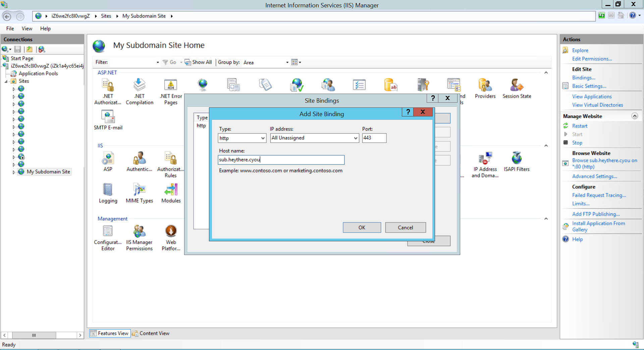Screen dimensions: 644x350
Task: Collapse the Manage Website section
Action: 635,116
